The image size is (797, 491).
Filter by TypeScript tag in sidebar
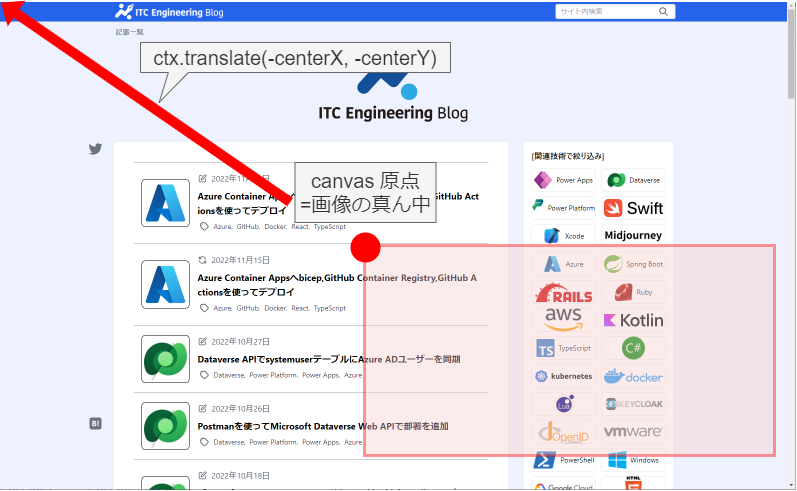point(563,348)
